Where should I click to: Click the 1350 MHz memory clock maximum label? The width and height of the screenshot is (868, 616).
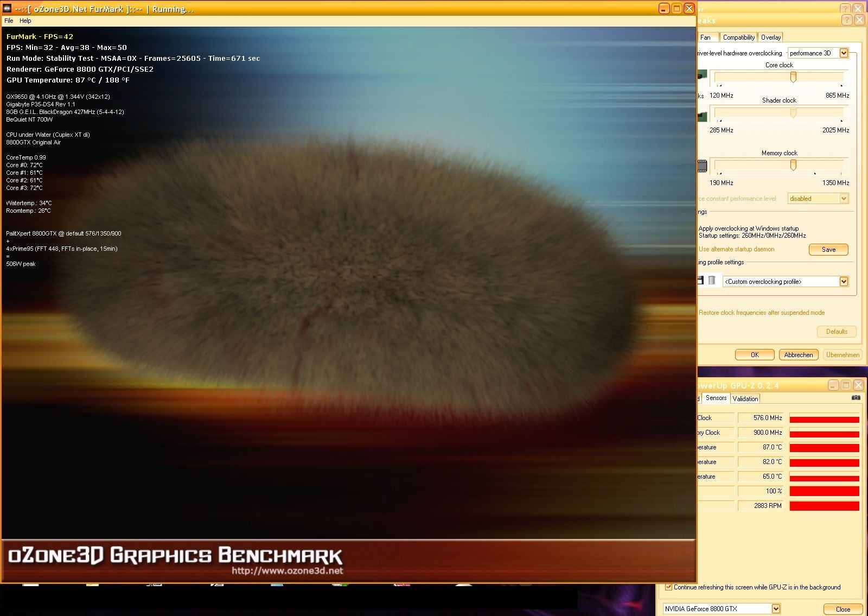[x=835, y=183]
